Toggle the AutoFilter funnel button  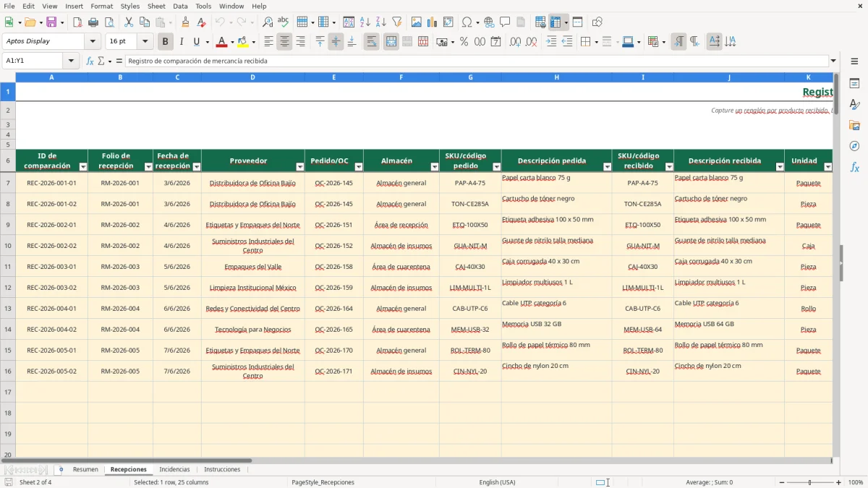click(x=396, y=22)
